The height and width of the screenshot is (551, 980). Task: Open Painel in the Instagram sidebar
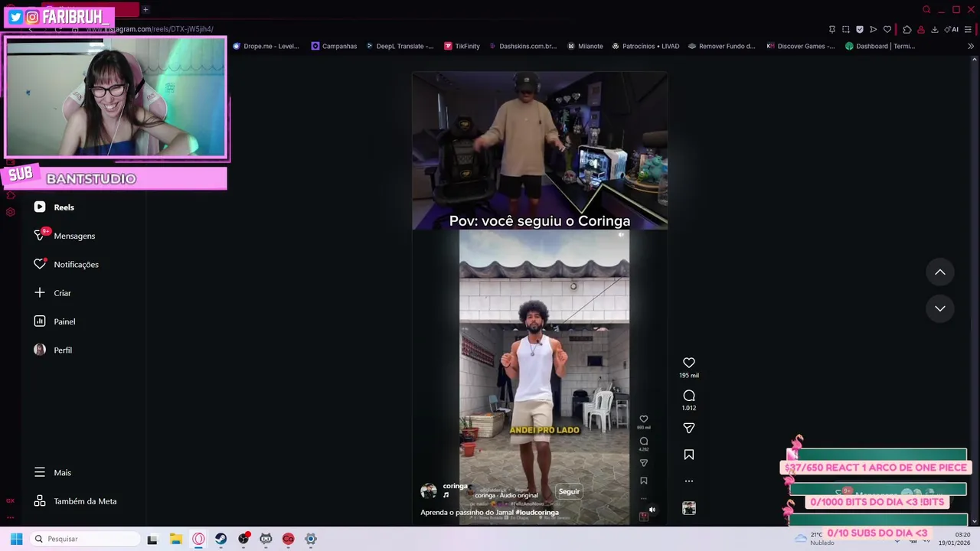click(54, 321)
